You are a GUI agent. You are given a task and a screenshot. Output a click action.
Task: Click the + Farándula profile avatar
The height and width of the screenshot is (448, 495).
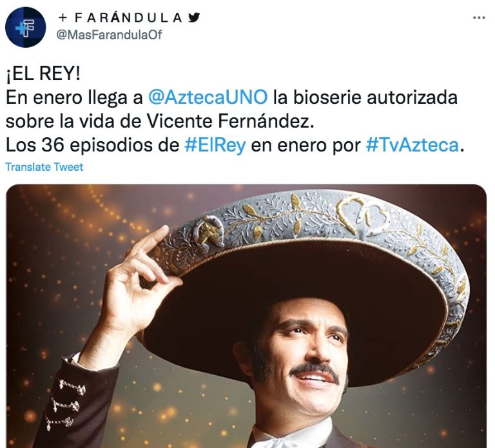click(25, 27)
